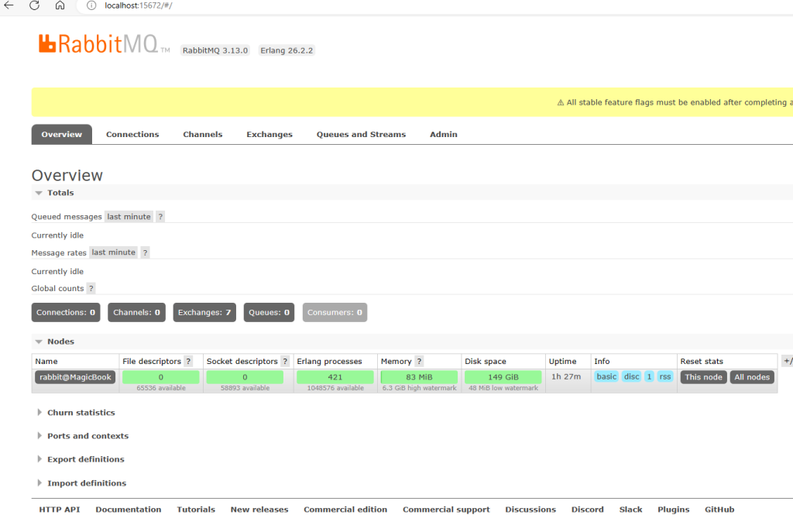The width and height of the screenshot is (793, 532).
Task: Click Exchanges: 7 count button
Action: tap(204, 313)
